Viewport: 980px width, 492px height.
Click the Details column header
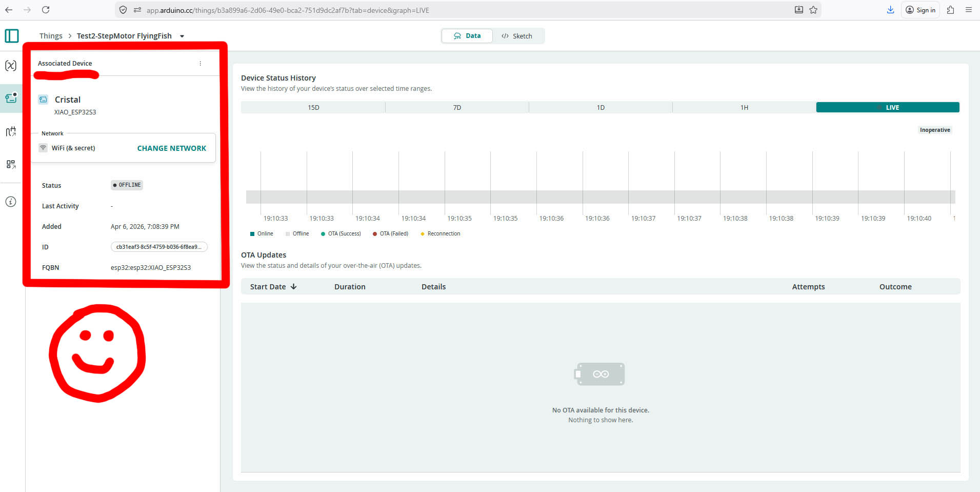pos(433,287)
